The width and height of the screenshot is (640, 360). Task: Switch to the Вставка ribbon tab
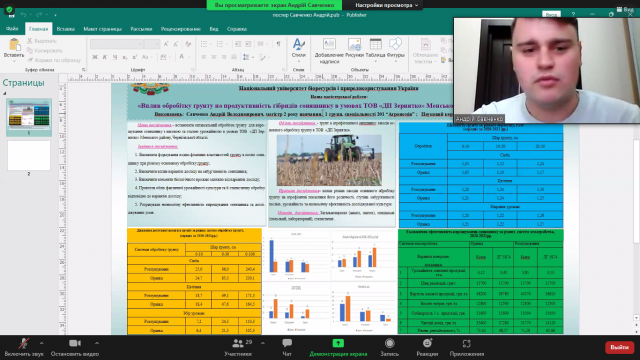coord(65,29)
